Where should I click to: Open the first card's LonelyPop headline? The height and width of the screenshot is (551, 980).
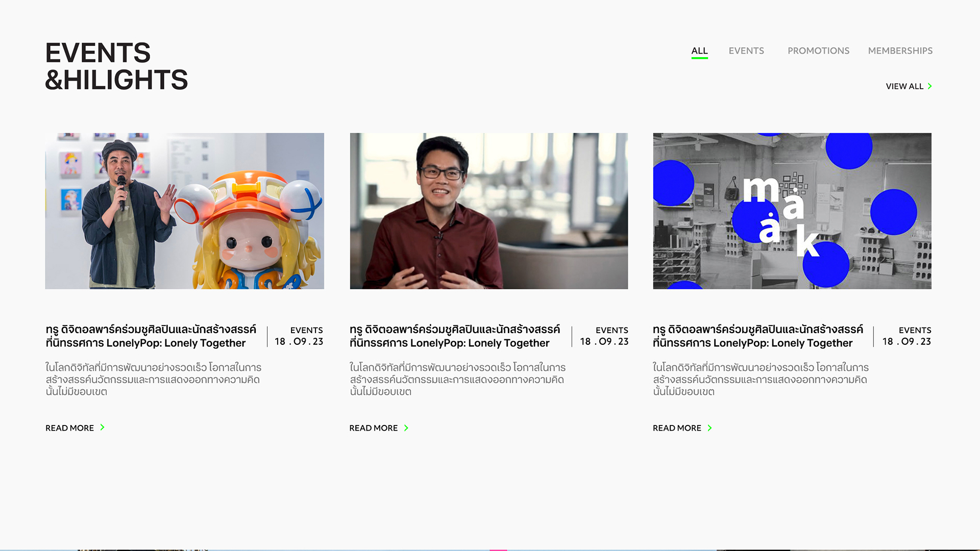151,336
